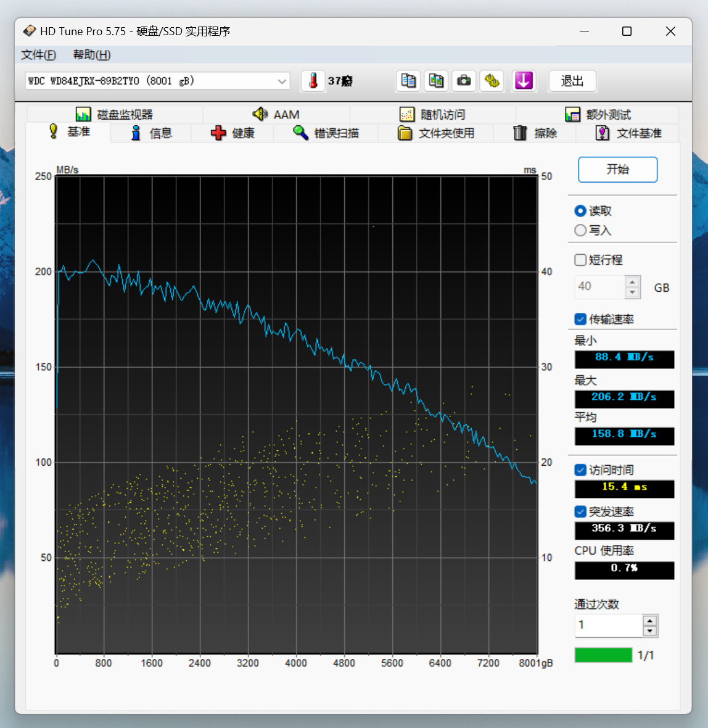Minimize the HD Tune Pro window

[585, 31]
